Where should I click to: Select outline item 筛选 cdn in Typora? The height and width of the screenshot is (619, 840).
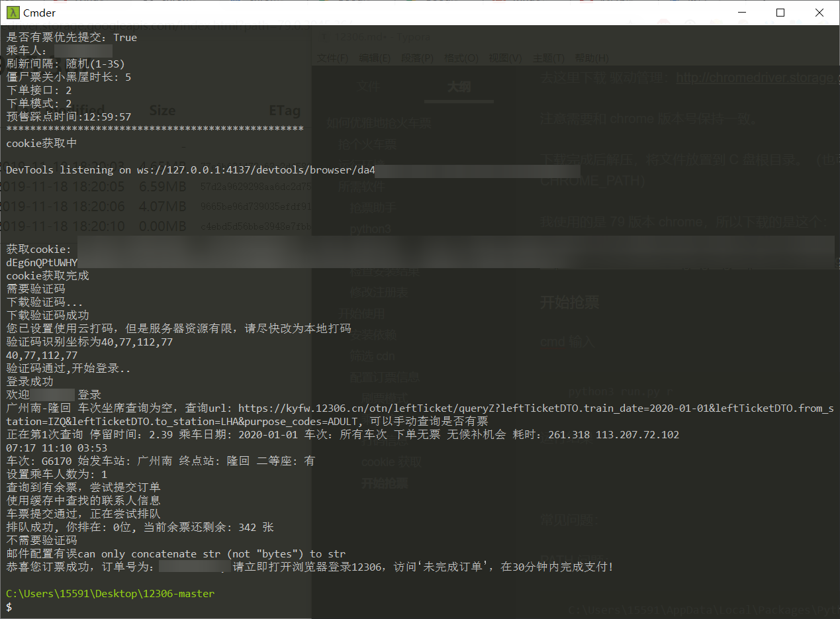coord(373,356)
